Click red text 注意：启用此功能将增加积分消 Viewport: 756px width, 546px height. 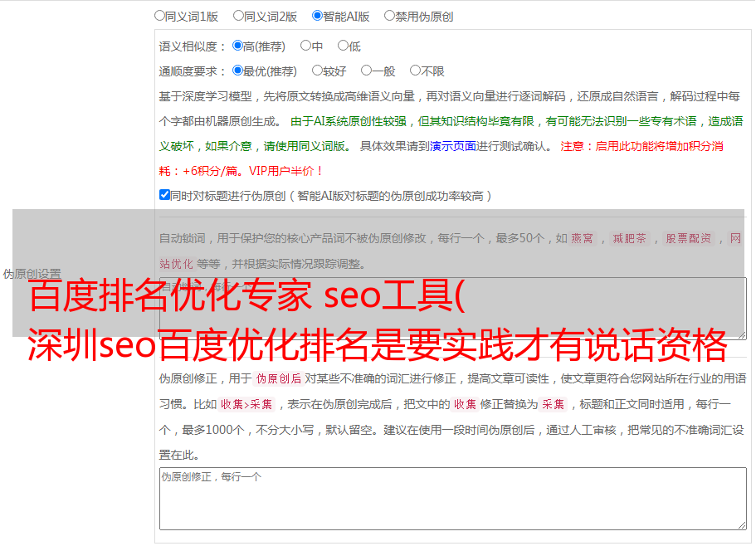click(641, 146)
